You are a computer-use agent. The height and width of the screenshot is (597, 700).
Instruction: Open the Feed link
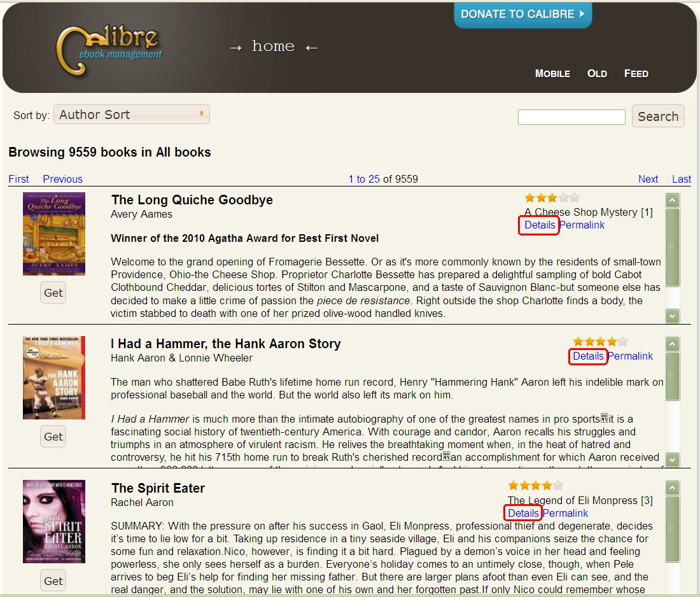pos(636,74)
